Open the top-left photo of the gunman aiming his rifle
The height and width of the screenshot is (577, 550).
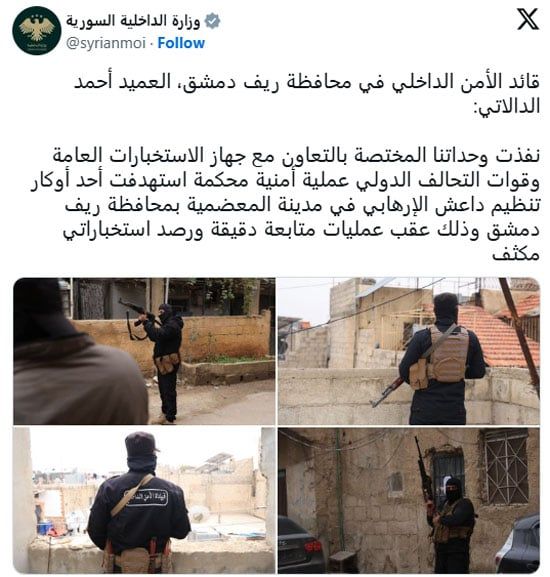pos(144,351)
